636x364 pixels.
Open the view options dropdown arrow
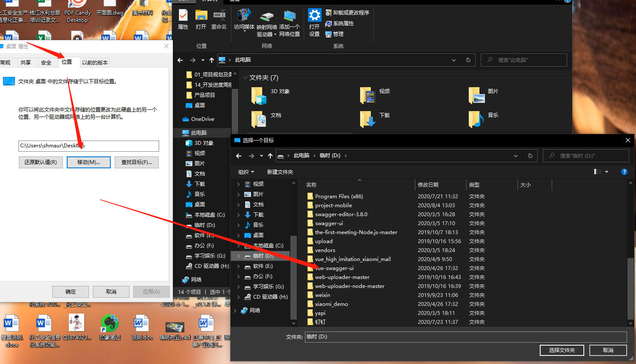(606, 172)
